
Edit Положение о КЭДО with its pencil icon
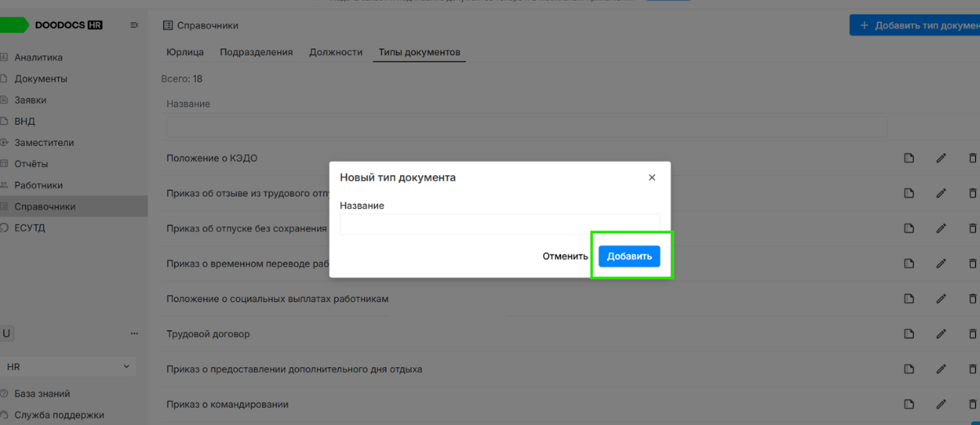pyautogui.click(x=941, y=158)
